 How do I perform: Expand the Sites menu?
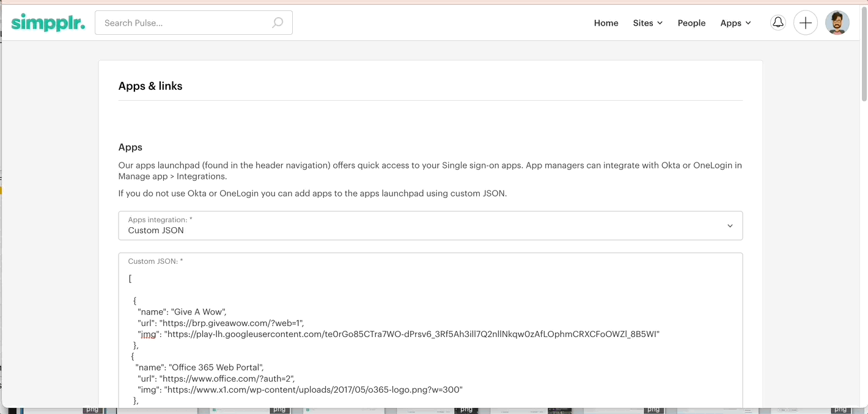point(648,23)
